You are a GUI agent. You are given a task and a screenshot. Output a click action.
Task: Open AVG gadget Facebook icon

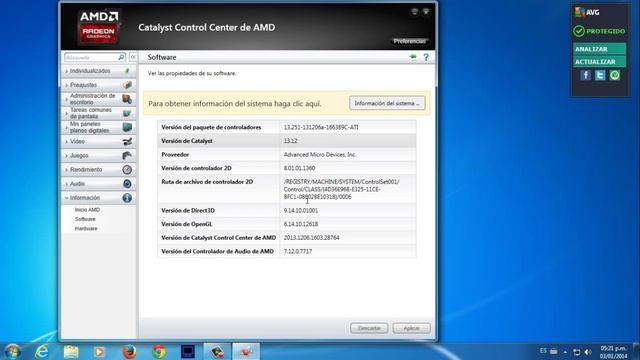point(585,75)
